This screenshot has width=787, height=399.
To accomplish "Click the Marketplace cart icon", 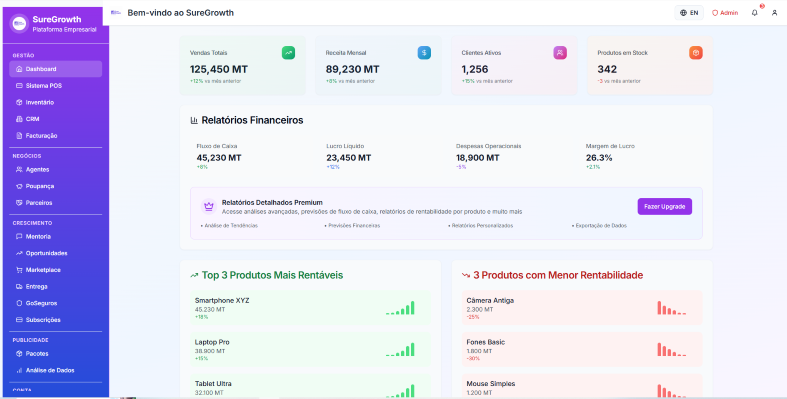I will pos(19,270).
